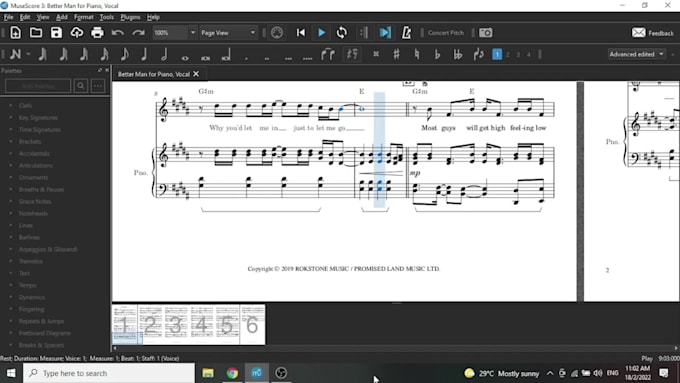This screenshot has height=383, width=680.
Task: Apply natural accidental
Action: point(417,54)
